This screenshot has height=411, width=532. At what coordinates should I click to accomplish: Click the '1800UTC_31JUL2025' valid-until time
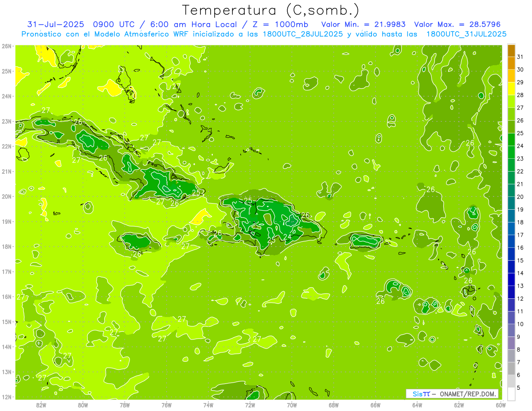pos(466,34)
